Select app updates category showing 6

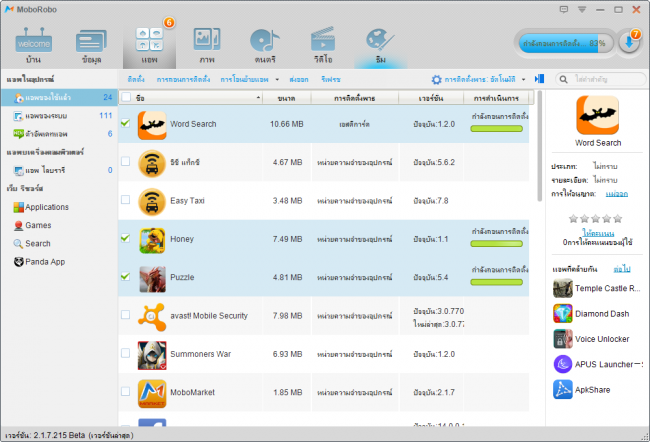pyautogui.click(x=59, y=134)
